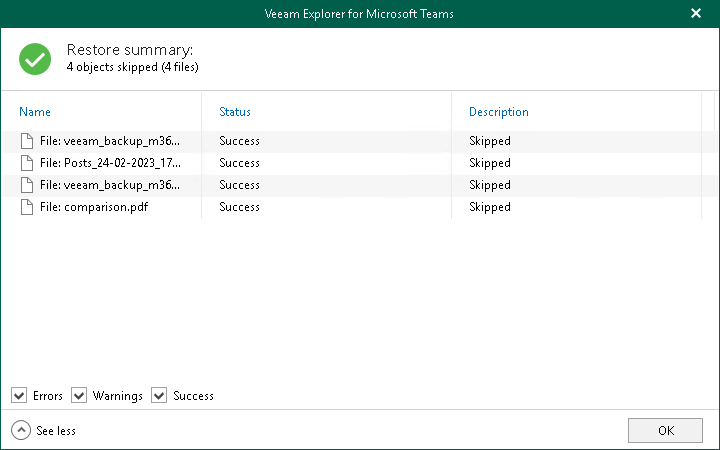Click Skipped description for comparison.pdf

[490, 207]
